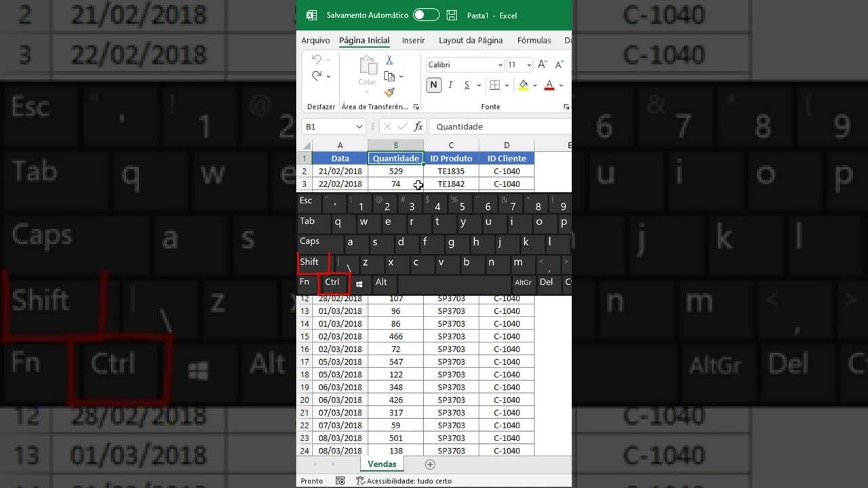Click the formula bar showing Quantidade
868x488 pixels.
[500, 127]
